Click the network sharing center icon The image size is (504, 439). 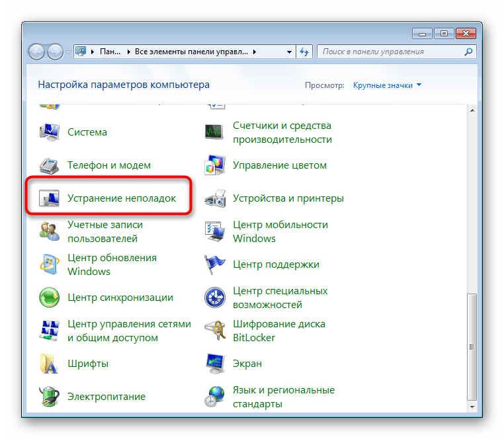tap(49, 331)
